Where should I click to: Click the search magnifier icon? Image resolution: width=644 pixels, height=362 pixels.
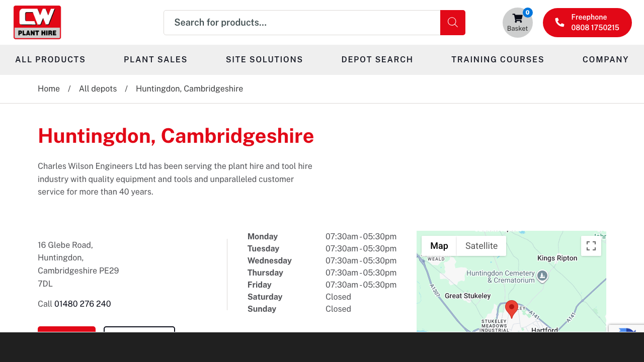[452, 22]
